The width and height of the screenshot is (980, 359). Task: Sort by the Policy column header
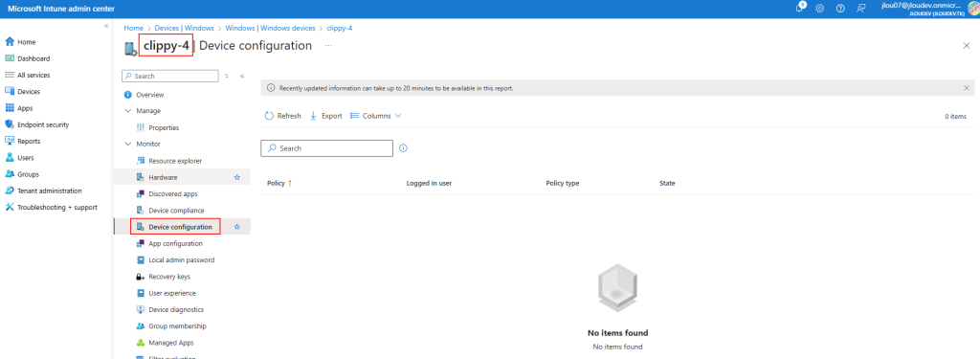[279, 183]
